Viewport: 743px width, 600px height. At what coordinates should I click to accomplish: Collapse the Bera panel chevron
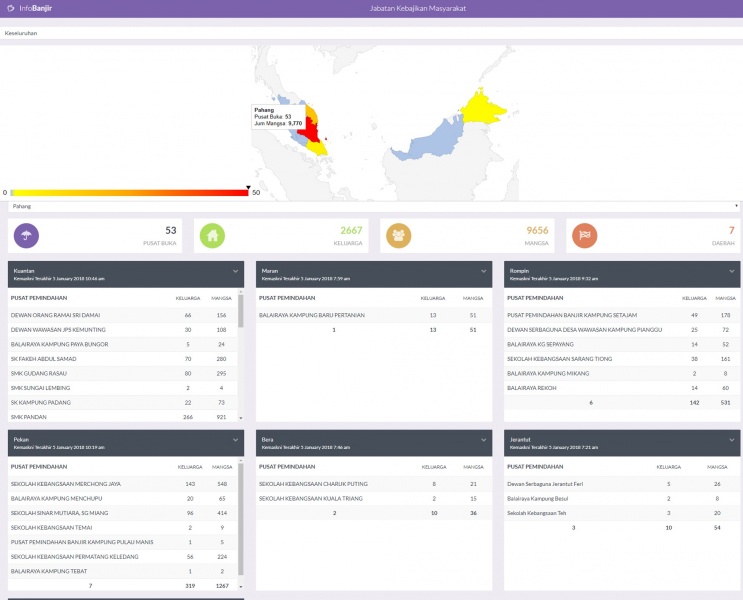click(x=483, y=440)
